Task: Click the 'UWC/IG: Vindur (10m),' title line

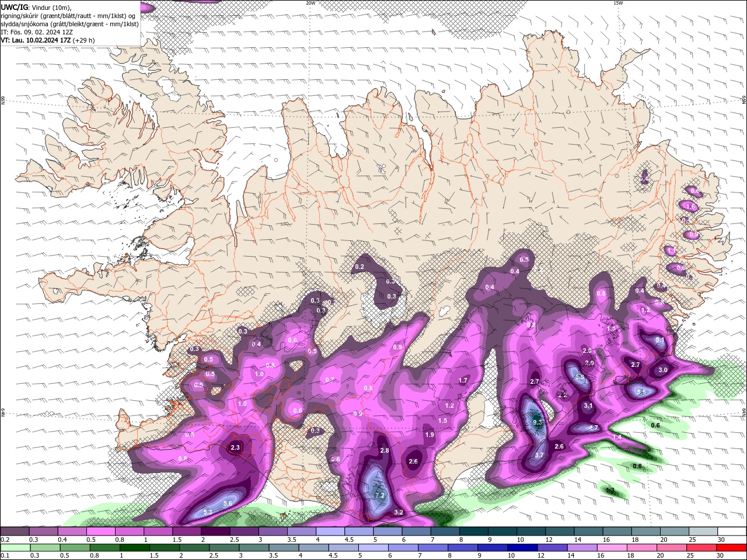Action: point(37,7)
